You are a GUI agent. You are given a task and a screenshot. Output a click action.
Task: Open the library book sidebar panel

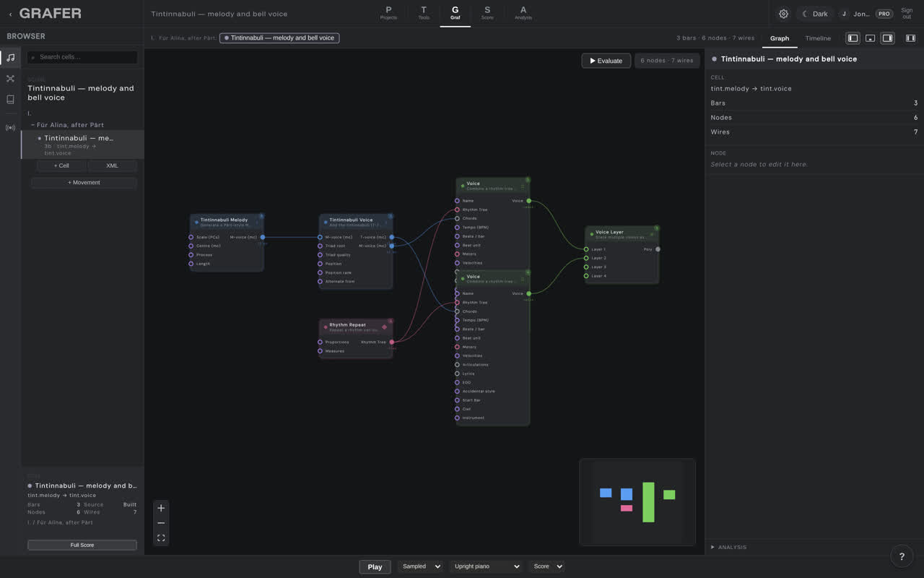[10, 100]
